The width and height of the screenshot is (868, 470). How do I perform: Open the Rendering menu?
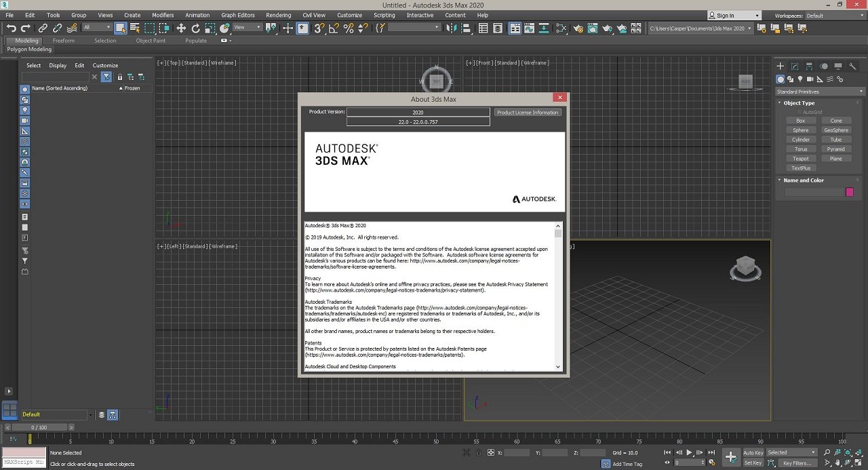[x=278, y=15]
